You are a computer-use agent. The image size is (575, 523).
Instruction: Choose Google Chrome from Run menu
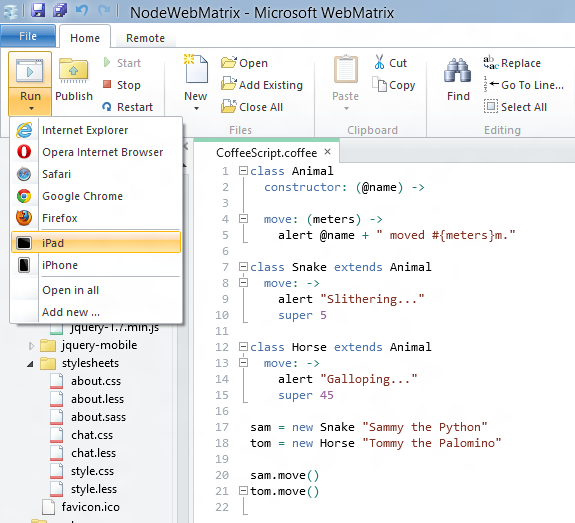(96, 196)
